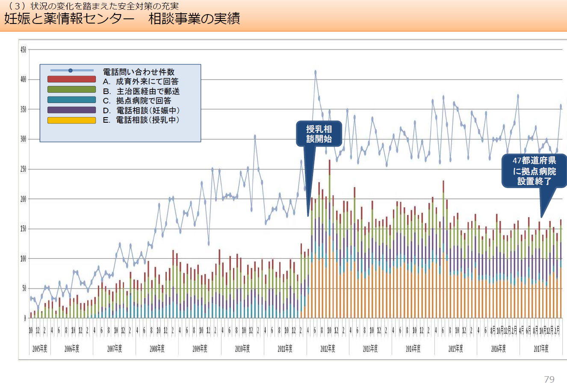The image size is (567, 392).
Task: Select the purple swatch for D. 電話相談(妊娠中)
Action: pos(71,110)
